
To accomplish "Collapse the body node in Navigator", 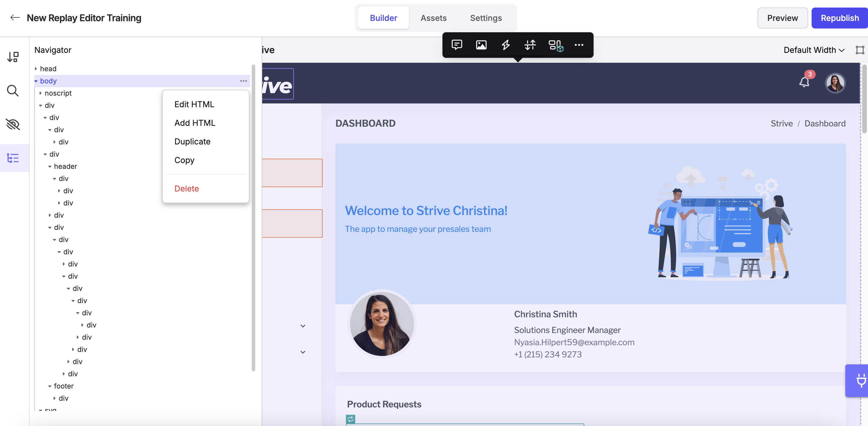I will click(36, 81).
